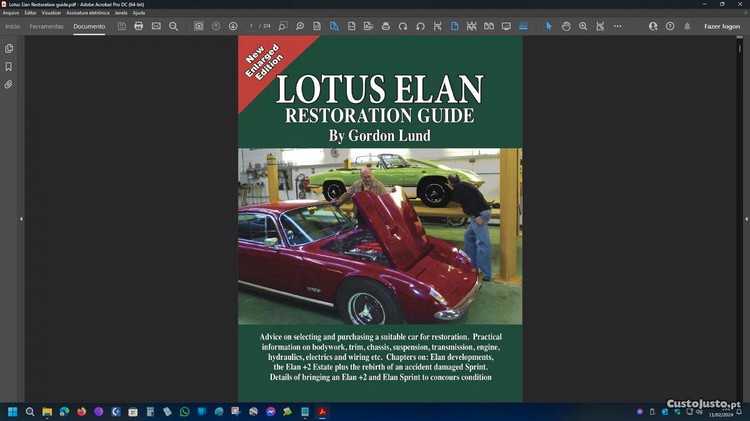Go to the next page arrow
This screenshot has width=750, height=421.
point(233,26)
